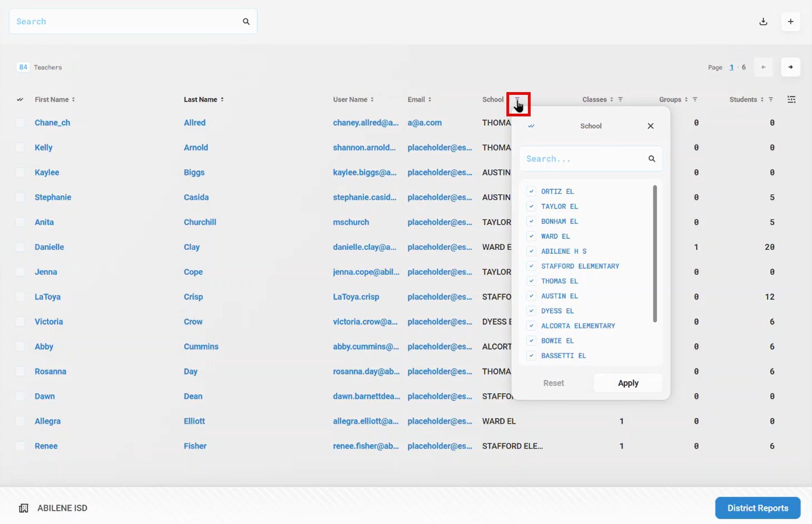812x524 pixels.
Task: Click the magnifier icon in the top search bar
Action: tap(246, 22)
